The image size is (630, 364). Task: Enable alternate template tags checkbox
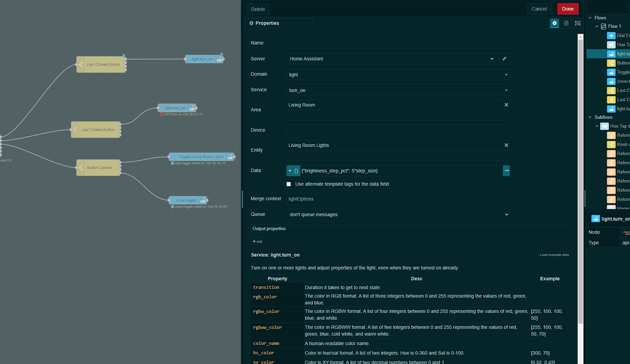[289, 184]
